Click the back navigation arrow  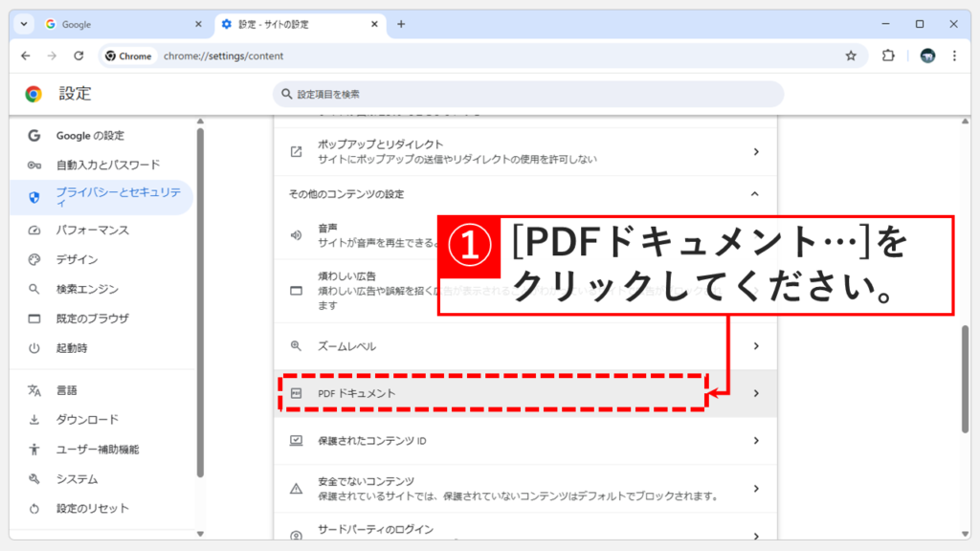[x=26, y=55]
